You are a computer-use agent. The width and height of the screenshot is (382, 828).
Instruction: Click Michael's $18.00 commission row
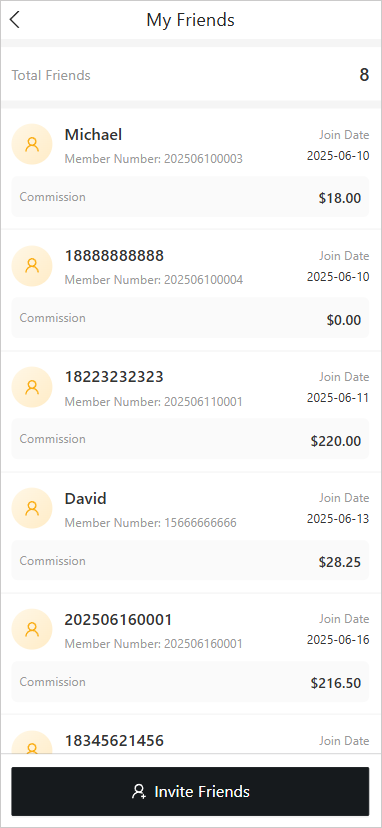pyautogui.click(x=190, y=196)
